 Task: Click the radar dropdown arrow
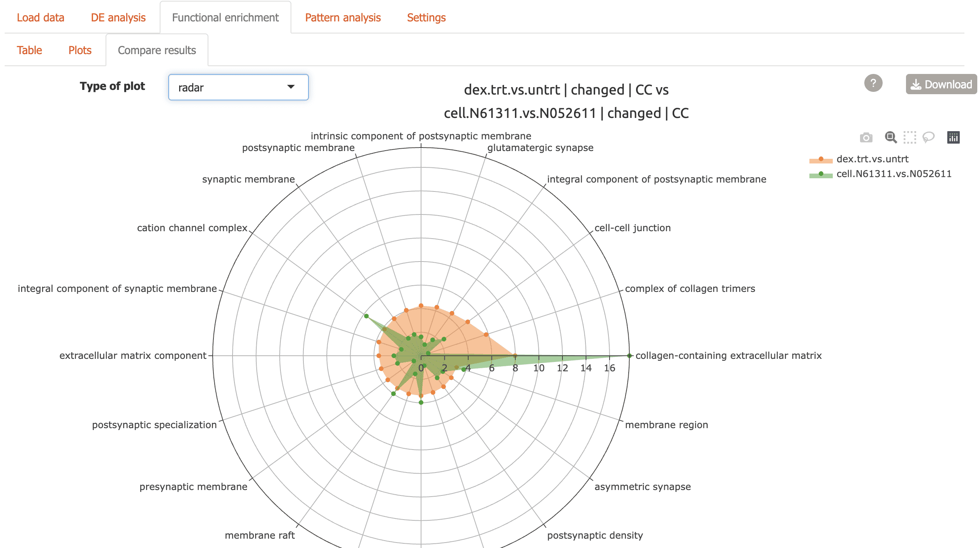click(291, 87)
